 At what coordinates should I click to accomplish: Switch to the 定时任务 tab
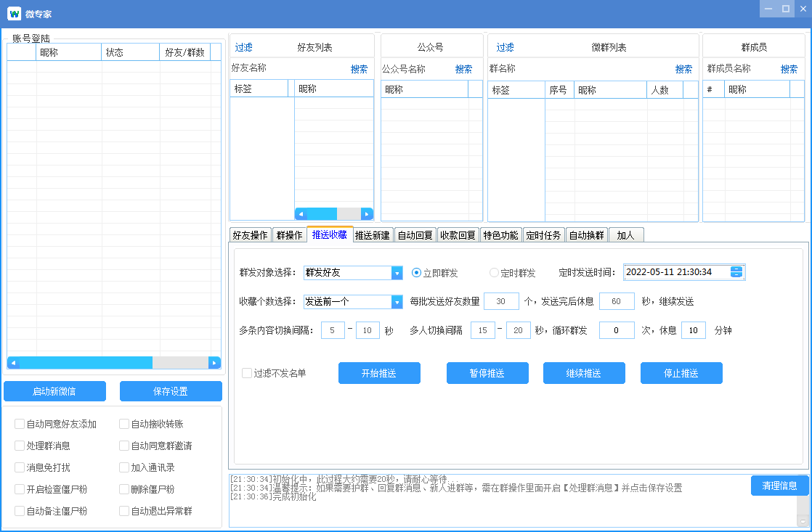[x=543, y=235]
